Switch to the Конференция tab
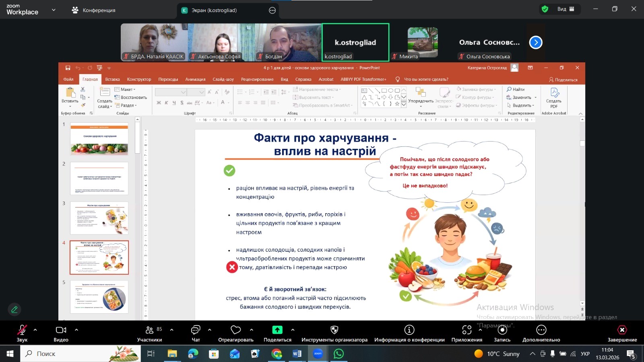 point(94,10)
